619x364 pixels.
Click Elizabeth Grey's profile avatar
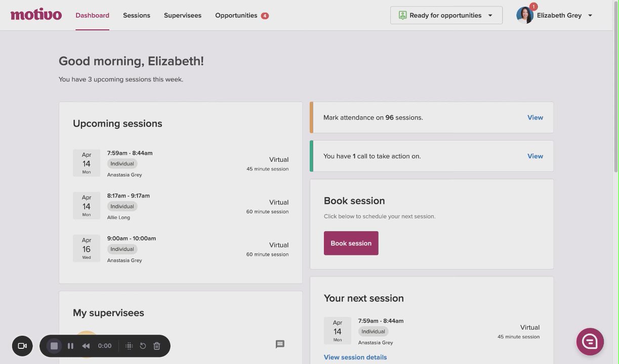(525, 15)
